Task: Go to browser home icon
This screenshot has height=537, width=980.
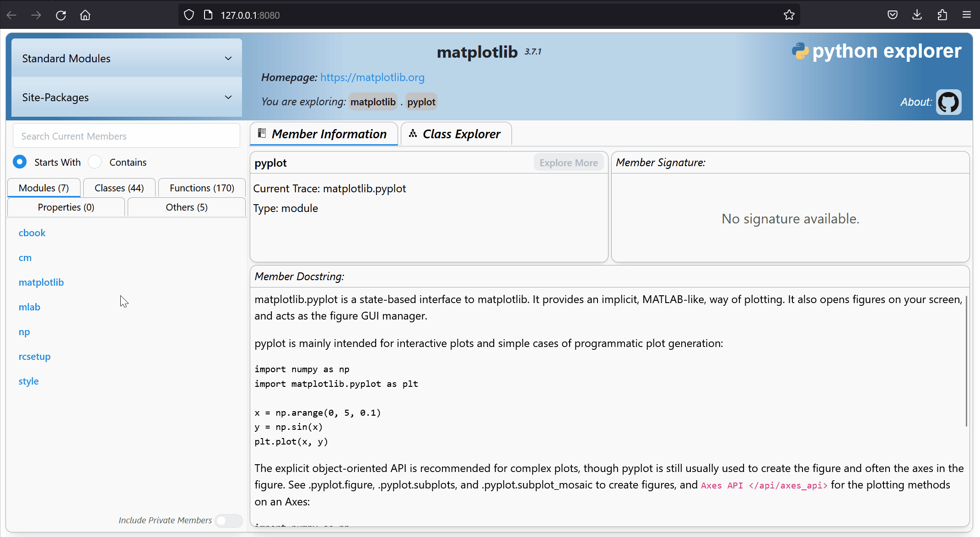Action: click(85, 15)
